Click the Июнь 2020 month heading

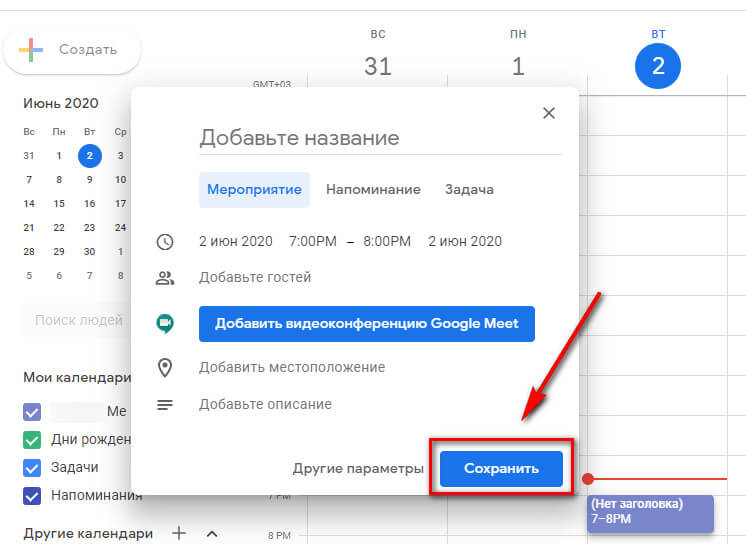click(x=61, y=103)
